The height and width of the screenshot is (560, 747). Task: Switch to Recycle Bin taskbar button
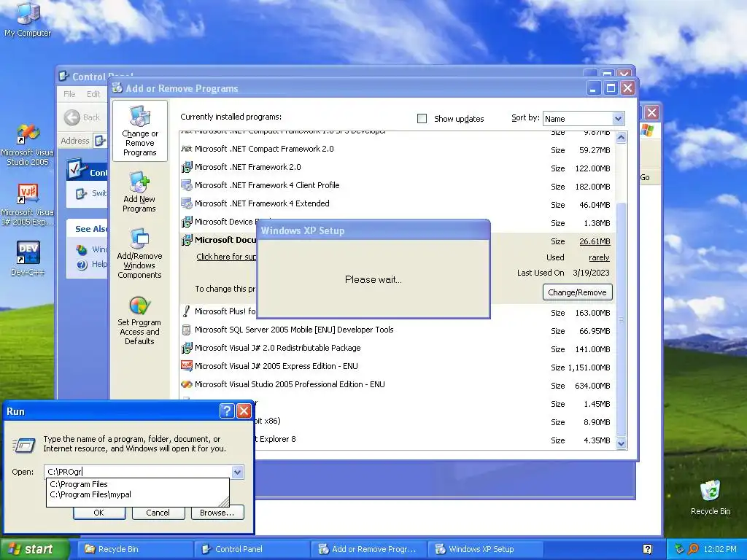[x=135, y=549]
